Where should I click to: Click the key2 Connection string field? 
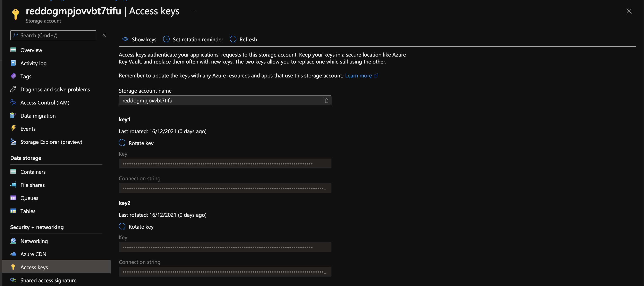click(225, 271)
